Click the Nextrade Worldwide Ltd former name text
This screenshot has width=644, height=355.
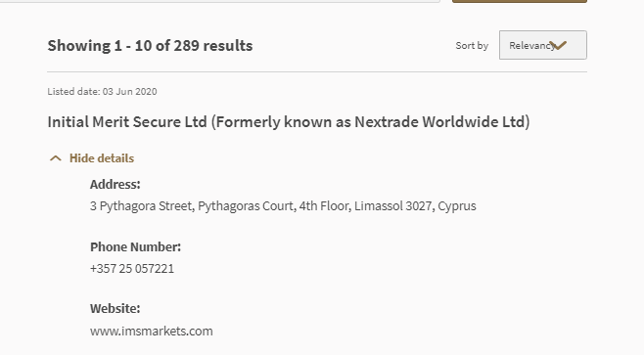coord(439,122)
